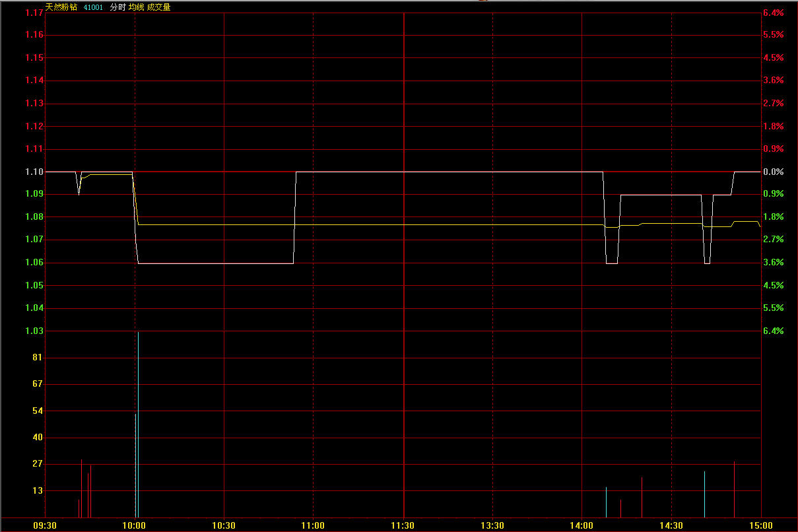The height and width of the screenshot is (532, 798).
Task: Click the 54 volume axis label
Action: click(37, 411)
